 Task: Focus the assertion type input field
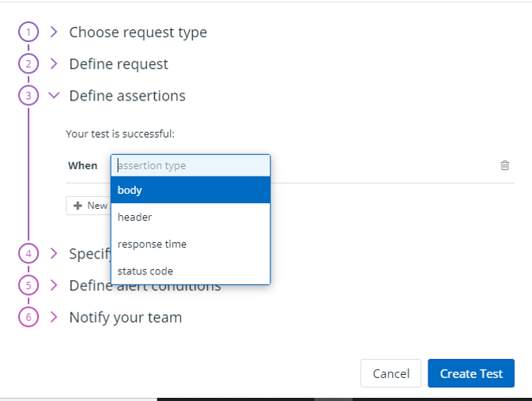tap(191, 165)
